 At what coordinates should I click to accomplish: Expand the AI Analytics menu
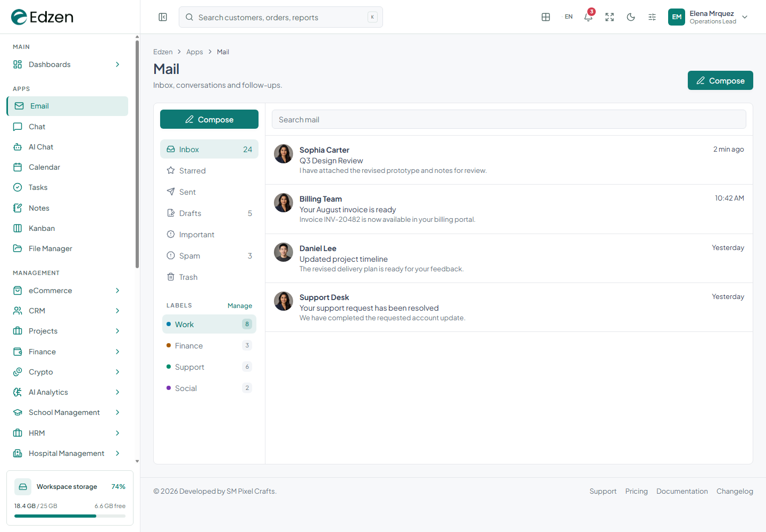click(67, 392)
